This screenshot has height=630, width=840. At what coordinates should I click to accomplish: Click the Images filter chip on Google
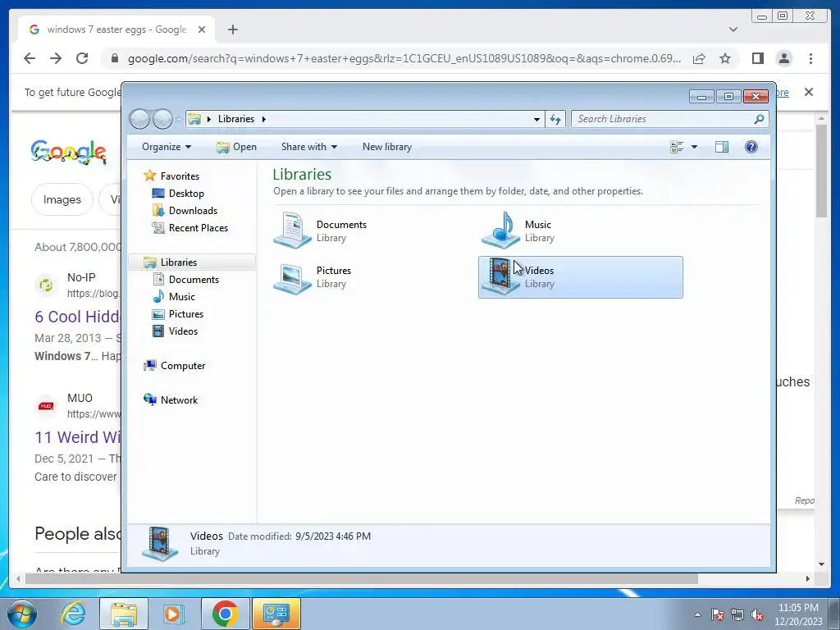click(62, 199)
